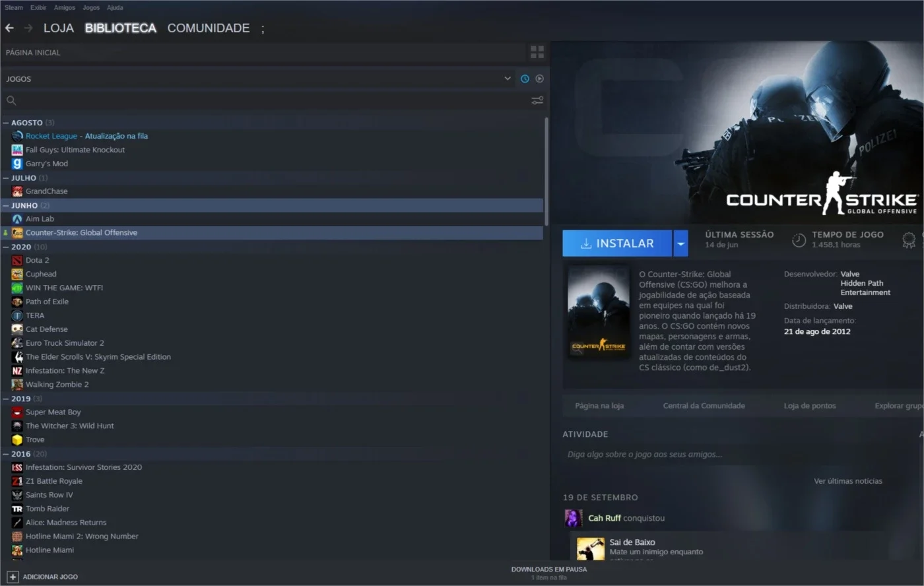Show ready-to-play games icon
The width and height of the screenshot is (924, 586).
pos(539,79)
